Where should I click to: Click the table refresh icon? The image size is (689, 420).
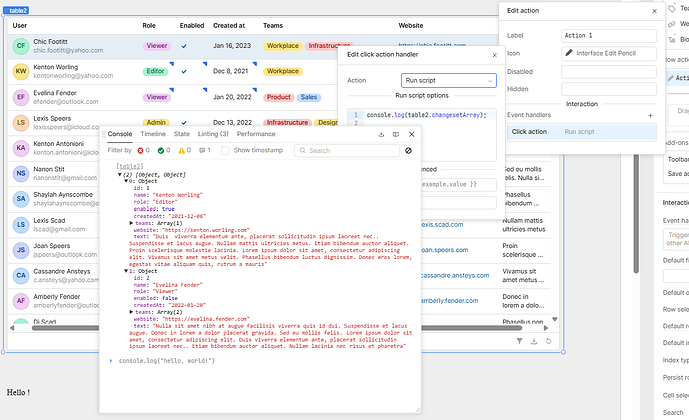click(548, 341)
